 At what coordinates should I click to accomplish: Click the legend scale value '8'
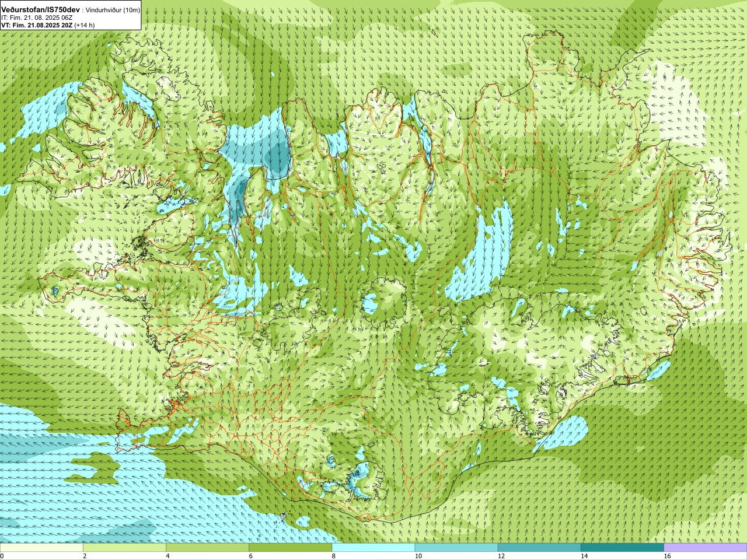[334, 556]
